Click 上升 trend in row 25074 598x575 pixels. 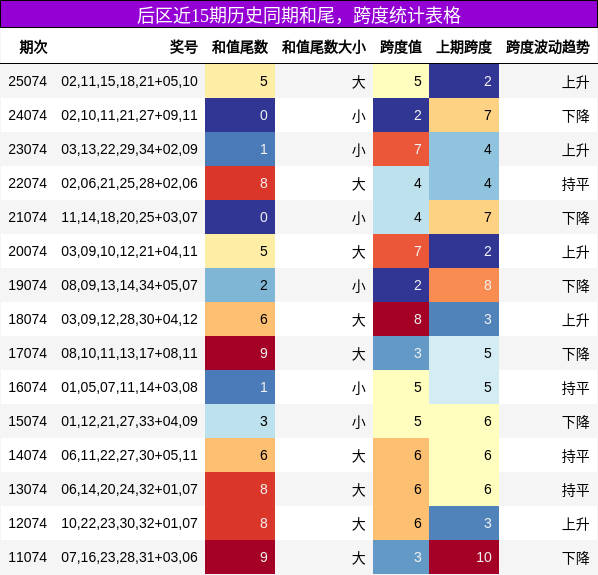click(x=575, y=82)
